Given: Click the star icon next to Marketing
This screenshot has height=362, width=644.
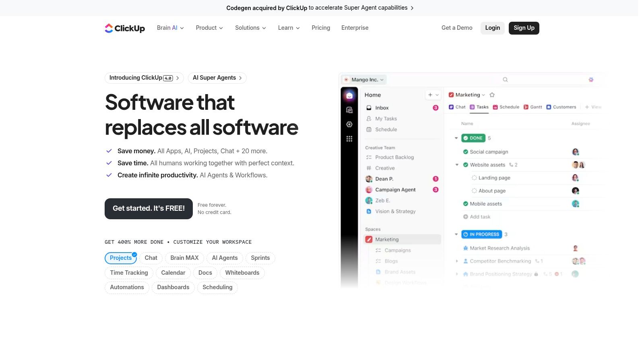Looking at the screenshot, I should (x=492, y=95).
